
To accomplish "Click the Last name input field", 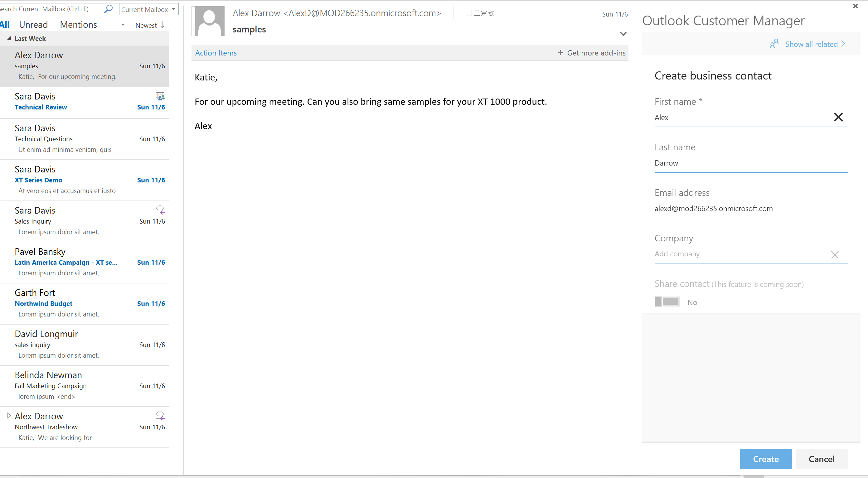I will pyautogui.click(x=751, y=163).
